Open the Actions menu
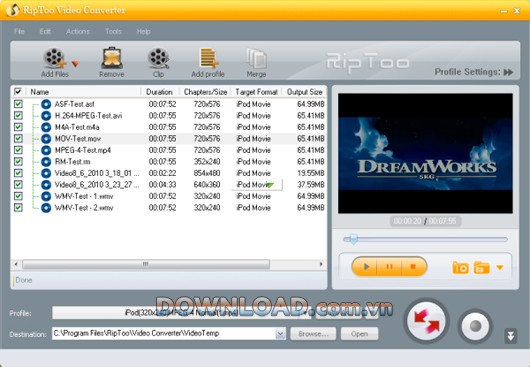 click(x=78, y=31)
